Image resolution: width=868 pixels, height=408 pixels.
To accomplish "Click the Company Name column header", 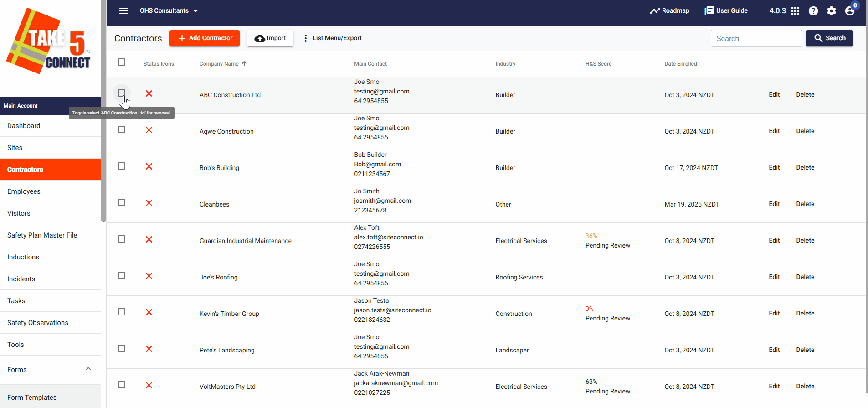I will 219,64.
